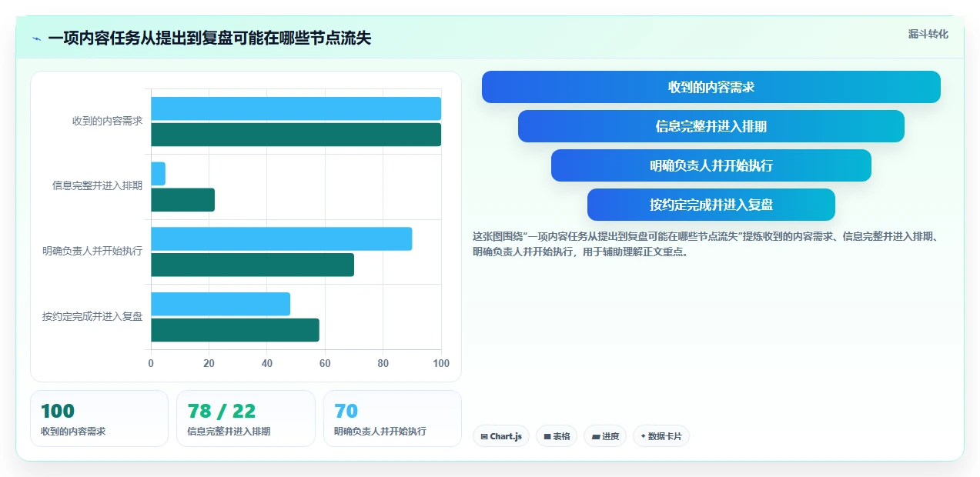The width and height of the screenshot is (980, 477).
Task: Click the x-axis tick value 80
Action: point(383,363)
